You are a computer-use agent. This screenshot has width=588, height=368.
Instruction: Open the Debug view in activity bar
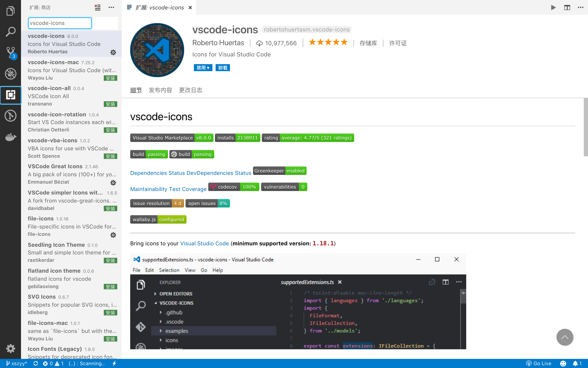[x=10, y=73]
